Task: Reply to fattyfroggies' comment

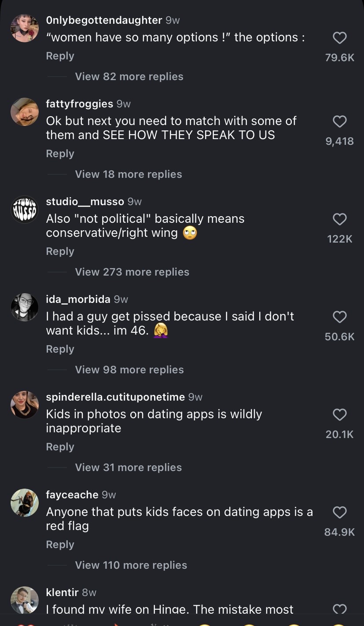Action: (60, 154)
